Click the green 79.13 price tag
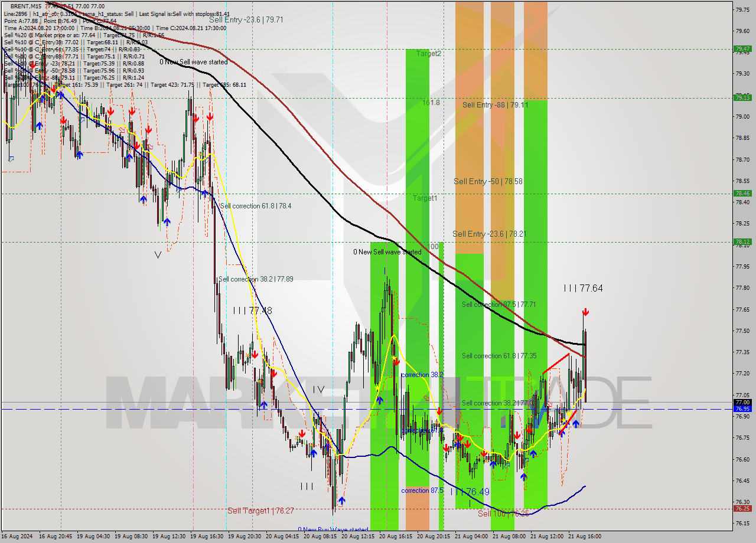The image size is (756, 543). point(742,97)
